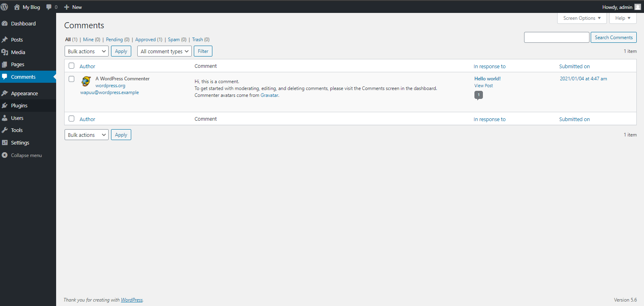Open the comments bubble in admin bar
Screen dimensions: 644x306
[49, 7]
